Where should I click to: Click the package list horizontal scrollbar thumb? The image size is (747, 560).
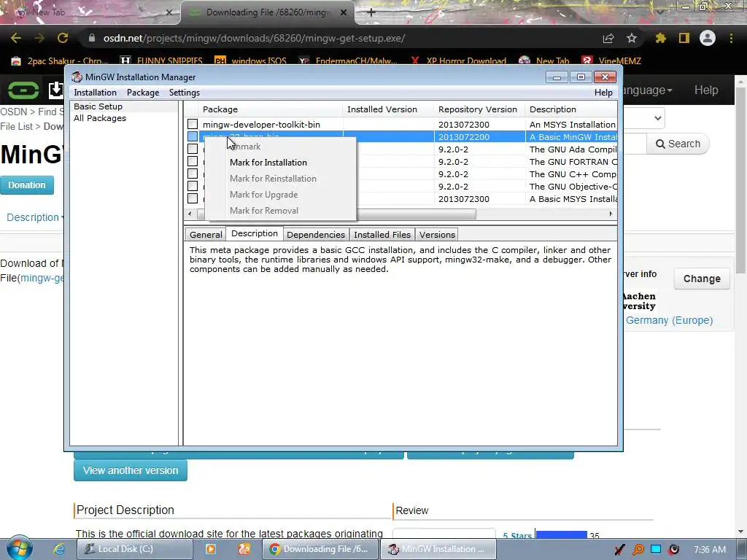tap(415, 214)
